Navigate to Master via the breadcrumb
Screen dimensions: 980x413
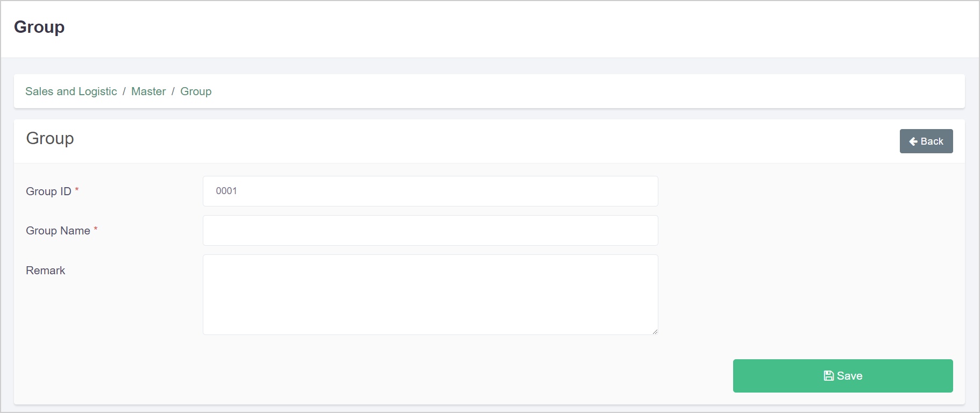click(x=148, y=91)
